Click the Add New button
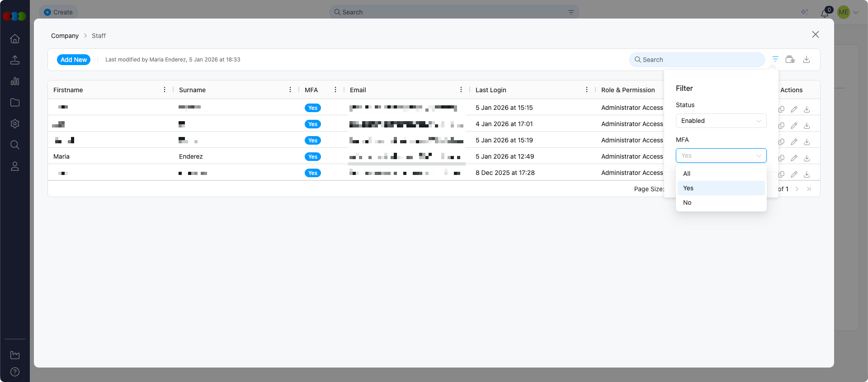Image resolution: width=868 pixels, height=382 pixels. pyautogui.click(x=74, y=60)
